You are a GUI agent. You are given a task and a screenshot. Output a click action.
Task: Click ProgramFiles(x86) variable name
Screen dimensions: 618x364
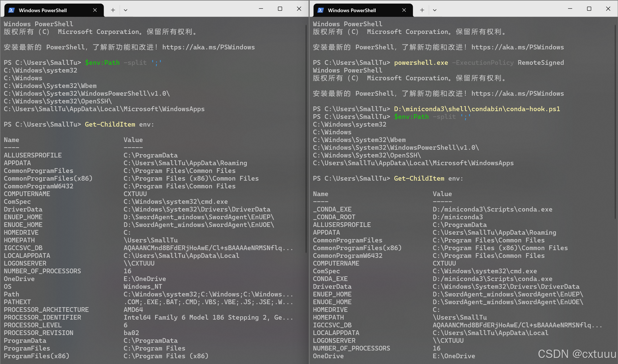coord(37,356)
